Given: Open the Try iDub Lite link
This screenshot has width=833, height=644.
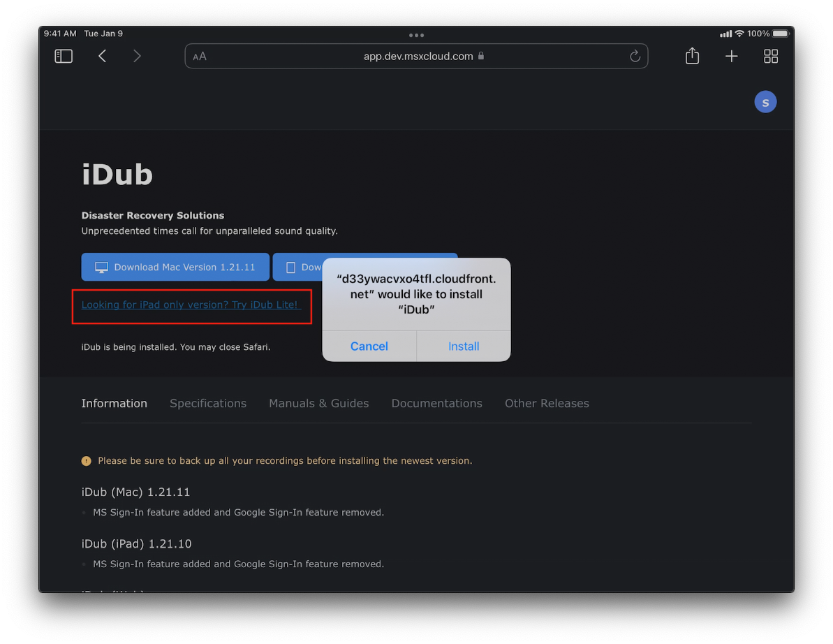Looking at the screenshot, I should click(x=191, y=305).
